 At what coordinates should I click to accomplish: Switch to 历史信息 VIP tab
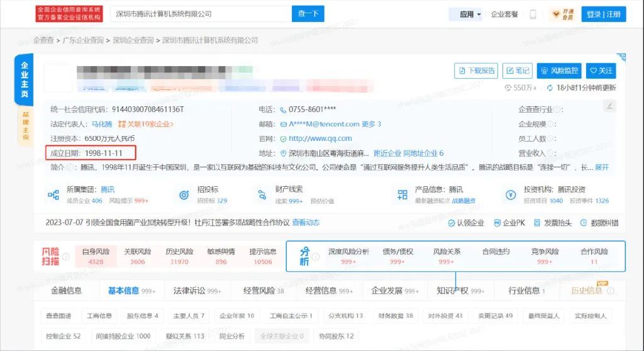click(592, 291)
